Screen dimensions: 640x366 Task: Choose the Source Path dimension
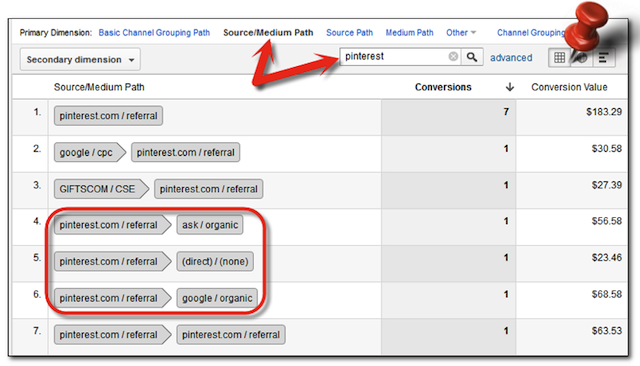coord(349,33)
